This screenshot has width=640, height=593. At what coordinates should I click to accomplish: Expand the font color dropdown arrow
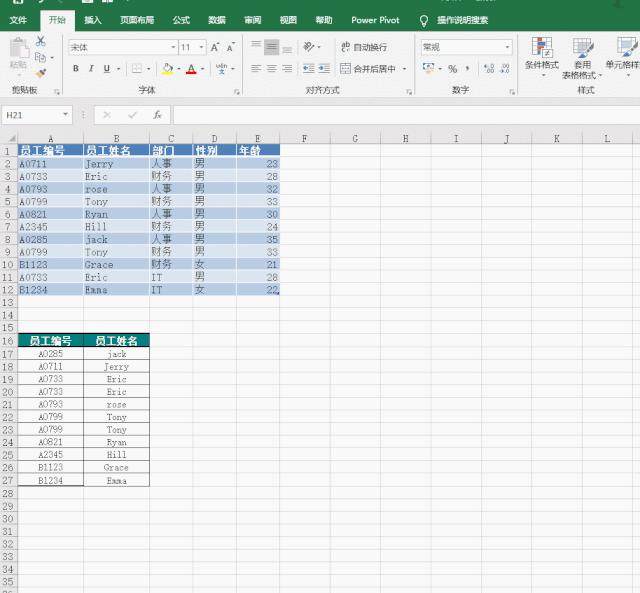[x=202, y=69]
